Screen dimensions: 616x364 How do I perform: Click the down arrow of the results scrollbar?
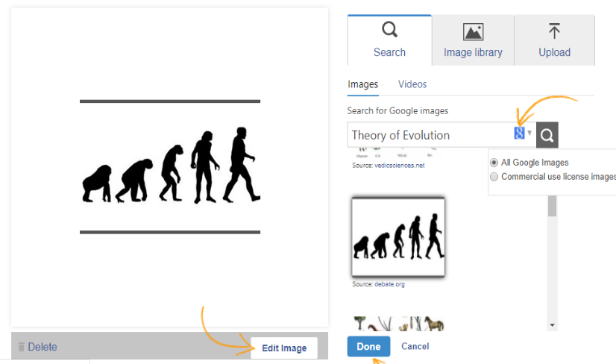[553, 325]
